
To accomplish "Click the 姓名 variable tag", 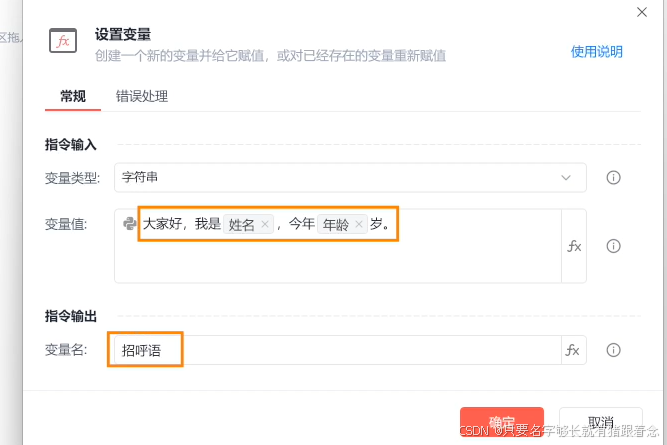I will tap(242, 225).
